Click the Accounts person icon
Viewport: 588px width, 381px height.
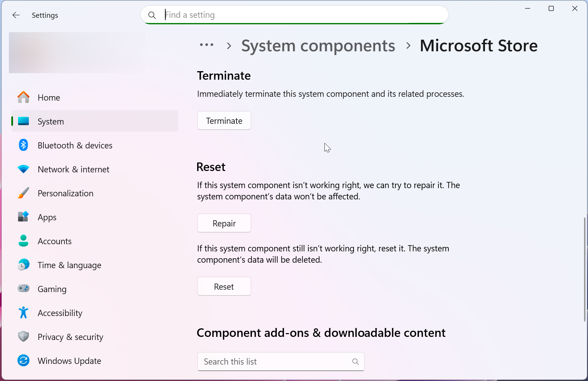point(23,241)
